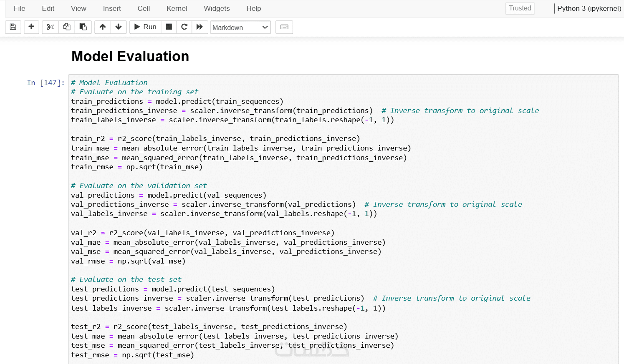
Task: Click the save and checkpoint icon
Action: coord(13,27)
